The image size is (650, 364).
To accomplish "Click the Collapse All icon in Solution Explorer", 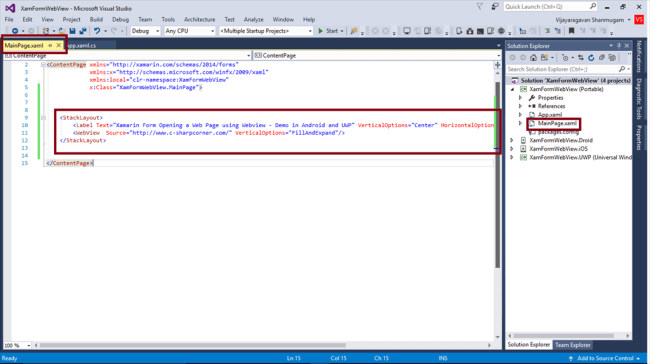I will (x=601, y=58).
